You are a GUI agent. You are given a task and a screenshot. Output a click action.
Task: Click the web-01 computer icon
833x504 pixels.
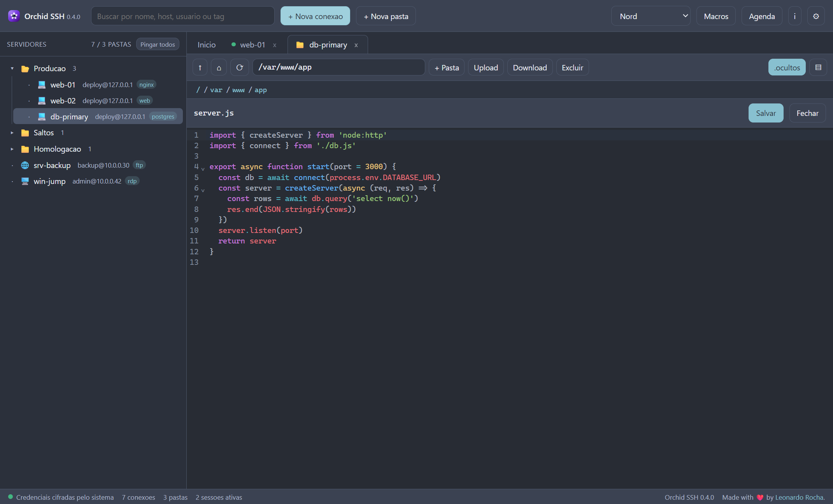click(42, 85)
